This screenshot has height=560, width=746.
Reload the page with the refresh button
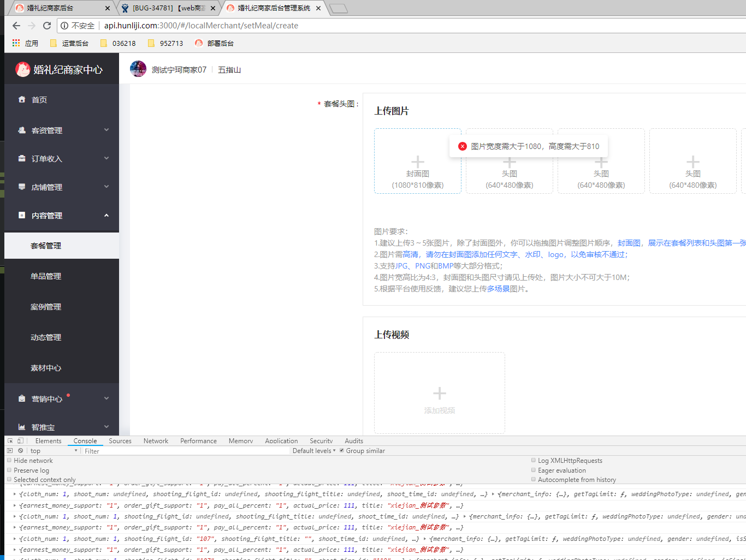tap(47, 26)
